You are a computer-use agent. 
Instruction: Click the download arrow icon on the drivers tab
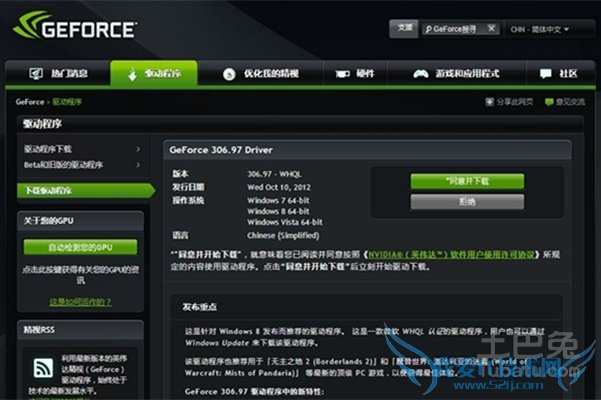(132, 74)
